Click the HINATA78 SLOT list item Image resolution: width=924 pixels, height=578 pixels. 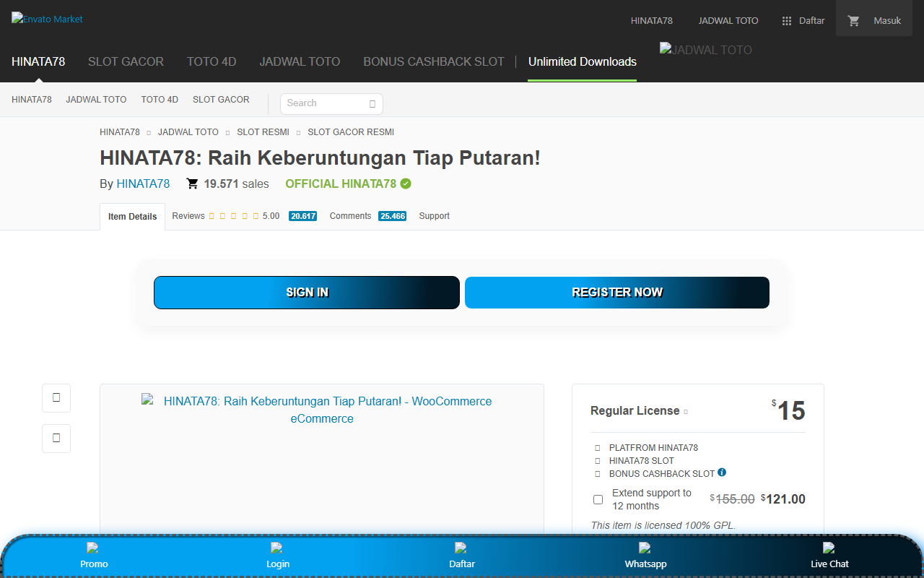[x=642, y=461]
